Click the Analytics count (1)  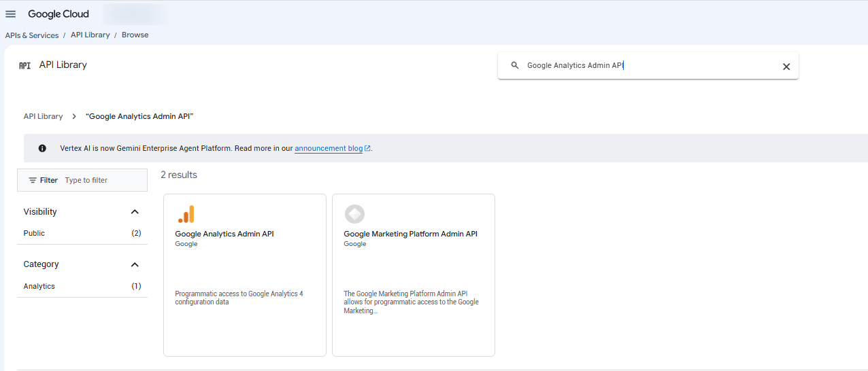[136, 286]
